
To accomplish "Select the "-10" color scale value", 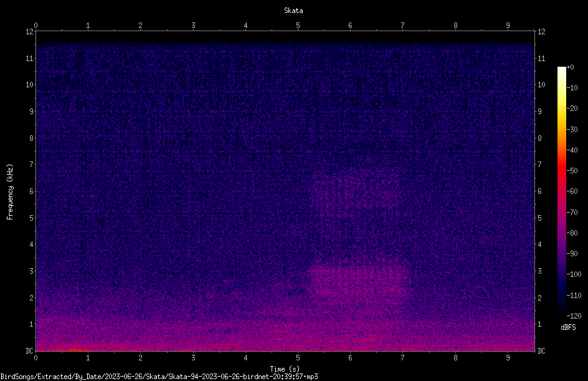I will click(572, 88).
